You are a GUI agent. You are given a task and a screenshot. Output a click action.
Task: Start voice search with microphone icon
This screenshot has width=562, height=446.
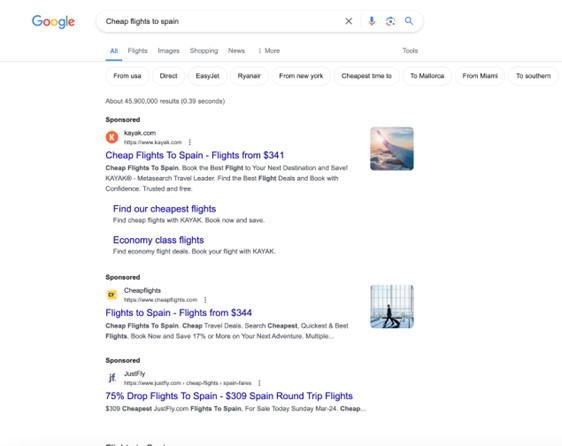372,21
